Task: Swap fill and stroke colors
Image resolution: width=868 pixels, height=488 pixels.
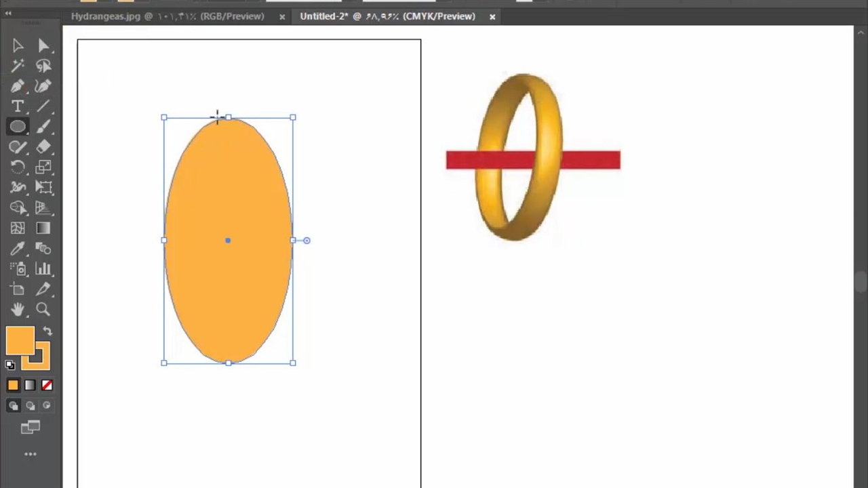Action: [x=47, y=331]
